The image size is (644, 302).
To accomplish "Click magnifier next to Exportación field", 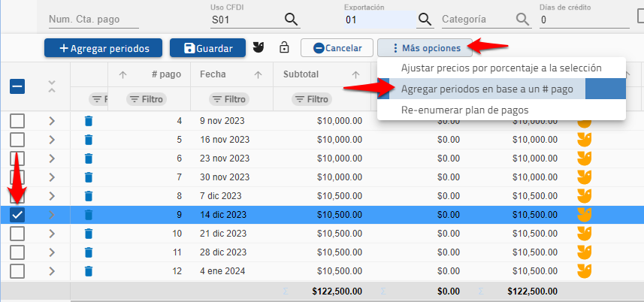I will pos(425,20).
